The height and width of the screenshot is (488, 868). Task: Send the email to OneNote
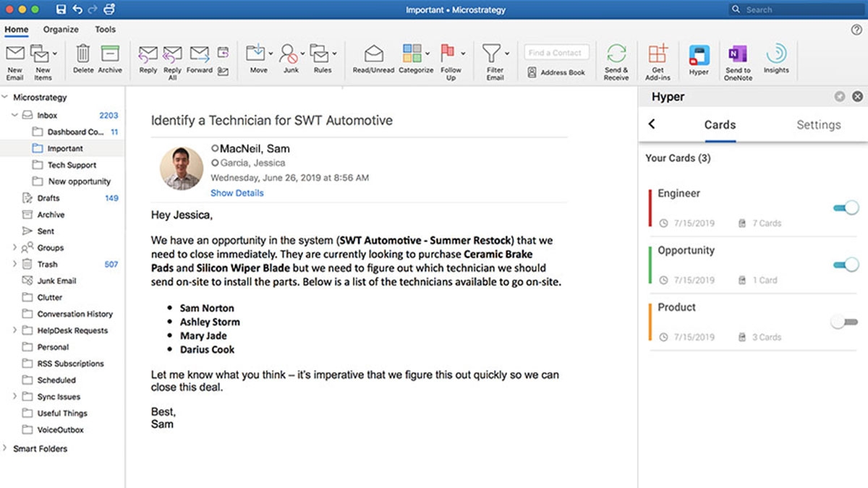coord(738,60)
